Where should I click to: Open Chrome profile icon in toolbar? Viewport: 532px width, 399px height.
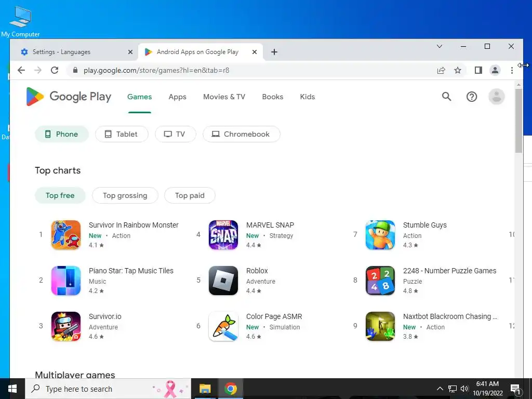pos(495,70)
